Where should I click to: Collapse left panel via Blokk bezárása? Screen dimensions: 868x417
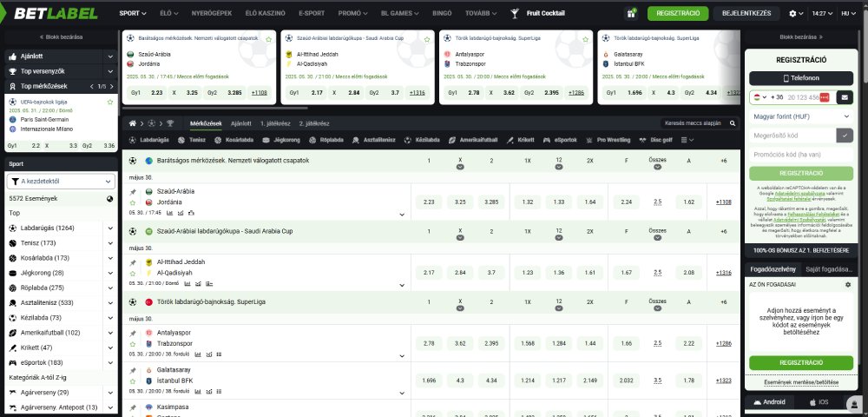point(61,37)
